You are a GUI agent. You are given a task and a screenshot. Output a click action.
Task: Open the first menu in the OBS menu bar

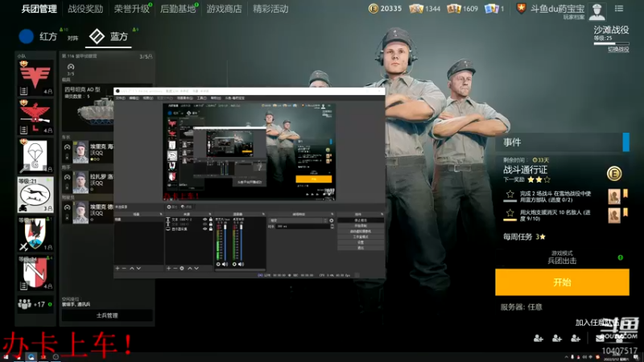pyautogui.click(x=120, y=98)
